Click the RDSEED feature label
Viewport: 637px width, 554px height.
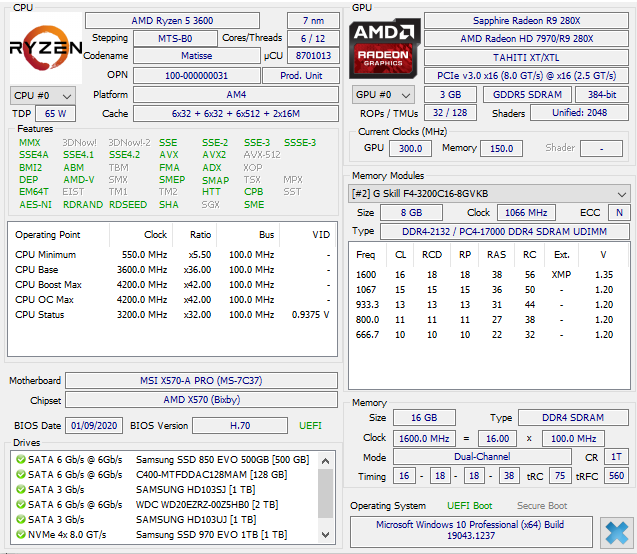128,205
